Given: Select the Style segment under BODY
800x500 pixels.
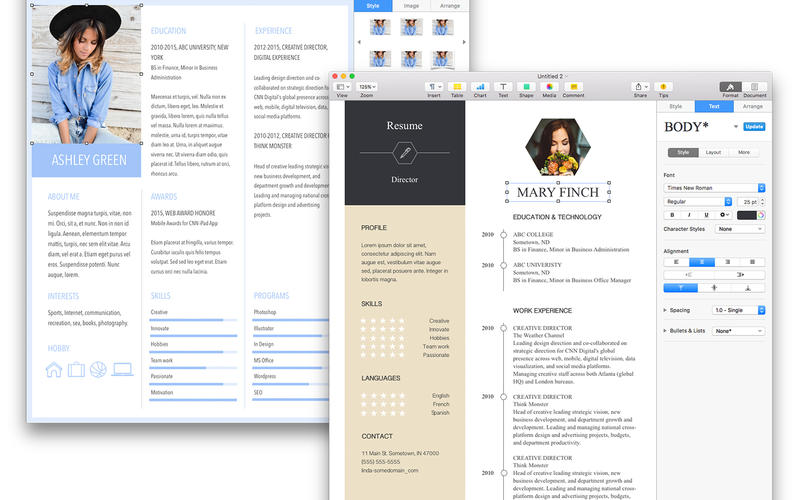Looking at the screenshot, I should [683, 153].
